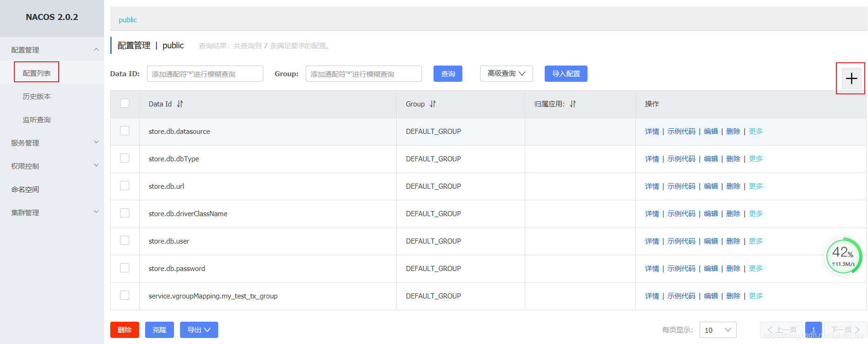Open 示例代码 for store.db.password
The height and width of the screenshot is (344, 868).
[x=681, y=269]
